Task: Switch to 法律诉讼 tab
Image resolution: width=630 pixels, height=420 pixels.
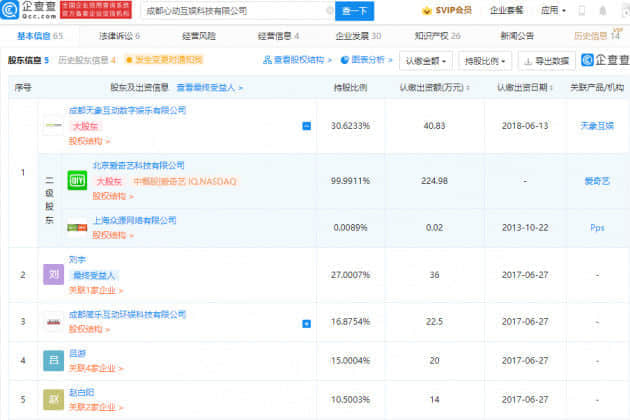Action: [x=119, y=36]
